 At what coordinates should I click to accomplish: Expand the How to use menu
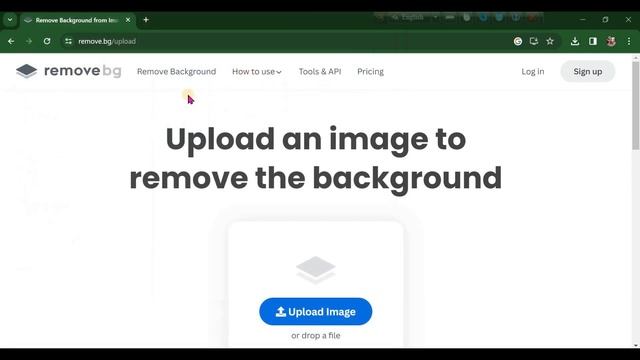click(257, 71)
